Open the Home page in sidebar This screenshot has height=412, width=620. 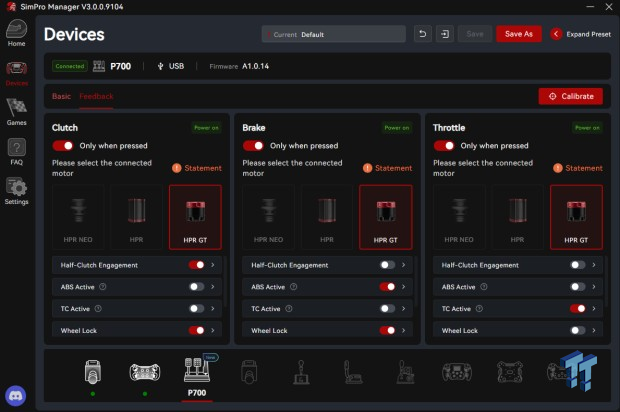pos(16,33)
